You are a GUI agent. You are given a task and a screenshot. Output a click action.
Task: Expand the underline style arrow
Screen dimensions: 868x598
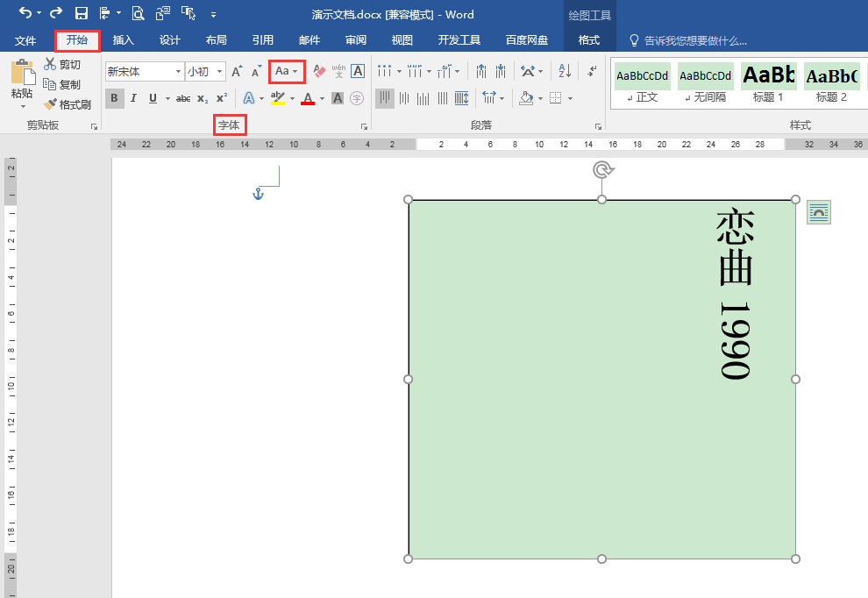tap(167, 98)
